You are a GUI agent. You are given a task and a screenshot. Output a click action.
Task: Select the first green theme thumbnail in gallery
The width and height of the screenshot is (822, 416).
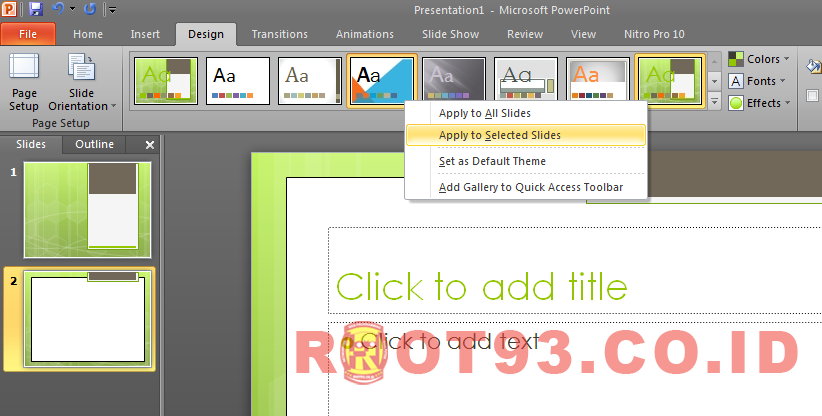166,81
